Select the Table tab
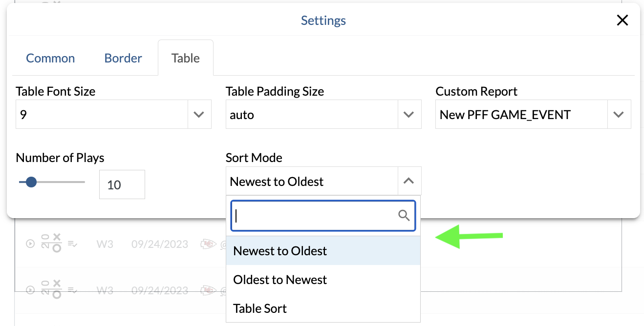The image size is (644, 326). [186, 58]
